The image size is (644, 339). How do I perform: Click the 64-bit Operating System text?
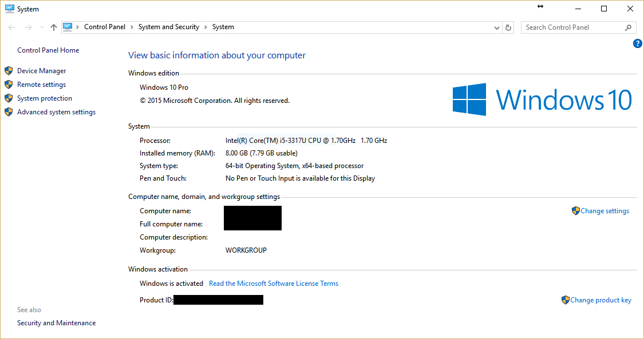(x=294, y=166)
